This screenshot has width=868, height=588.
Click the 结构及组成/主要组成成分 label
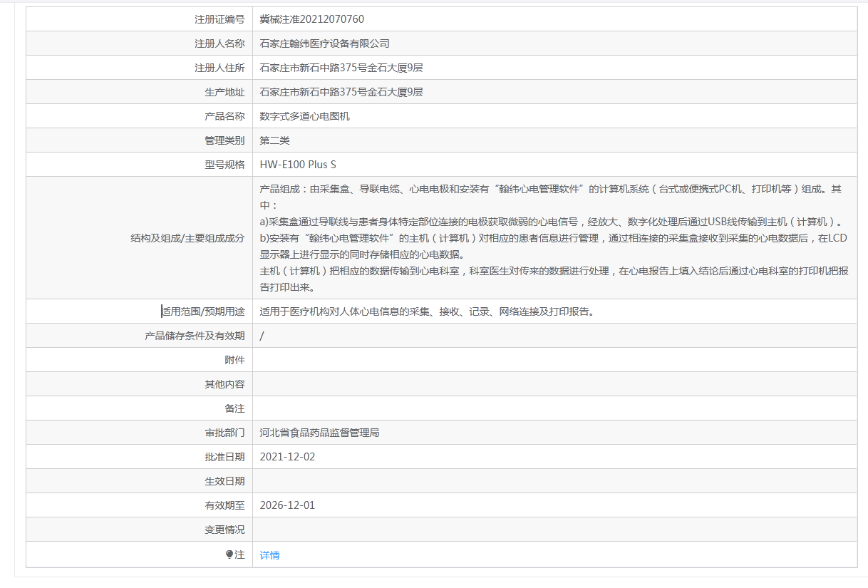coord(187,238)
